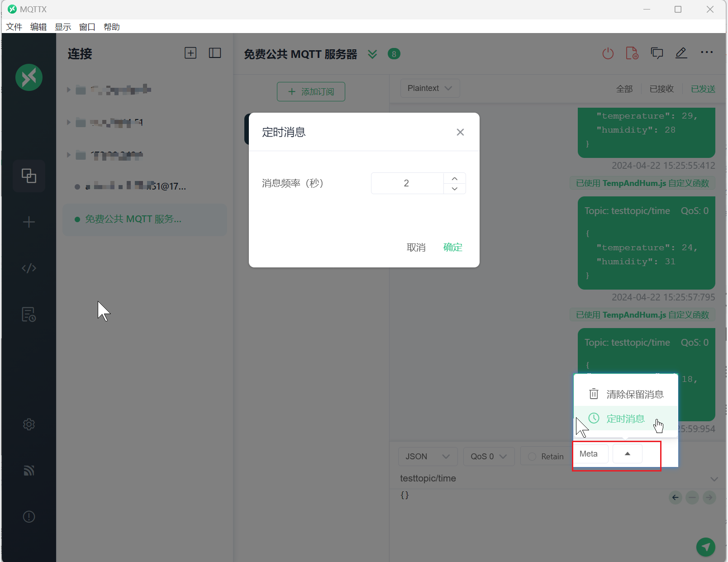Click the green send message button

[706, 547]
